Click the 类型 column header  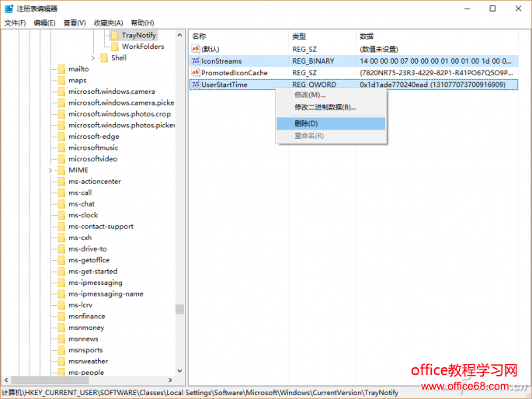[322, 36]
